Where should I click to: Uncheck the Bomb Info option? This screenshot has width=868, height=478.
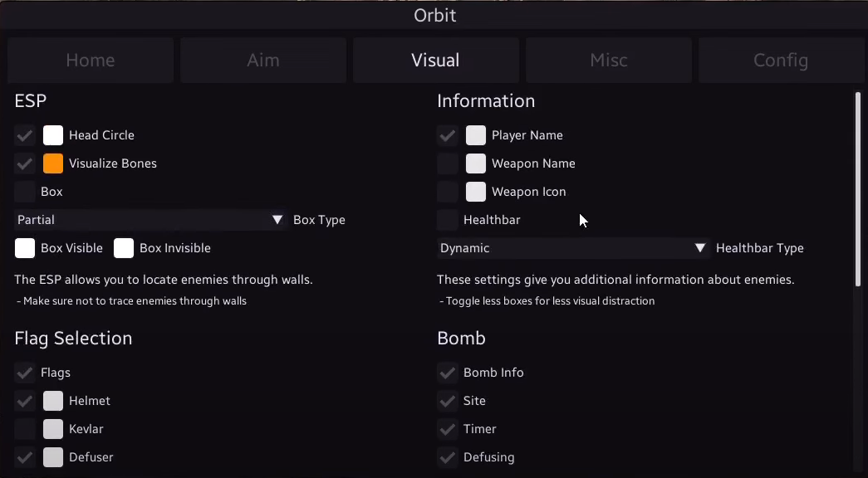point(448,373)
